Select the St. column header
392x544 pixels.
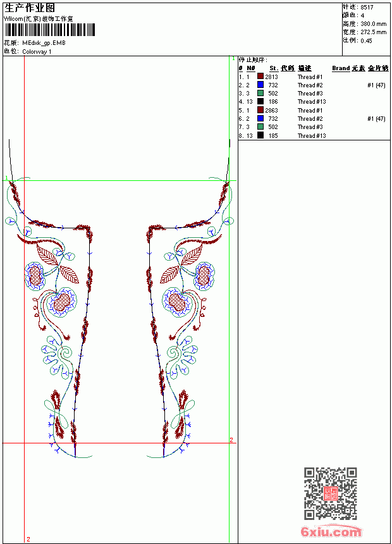coord(274,68)
